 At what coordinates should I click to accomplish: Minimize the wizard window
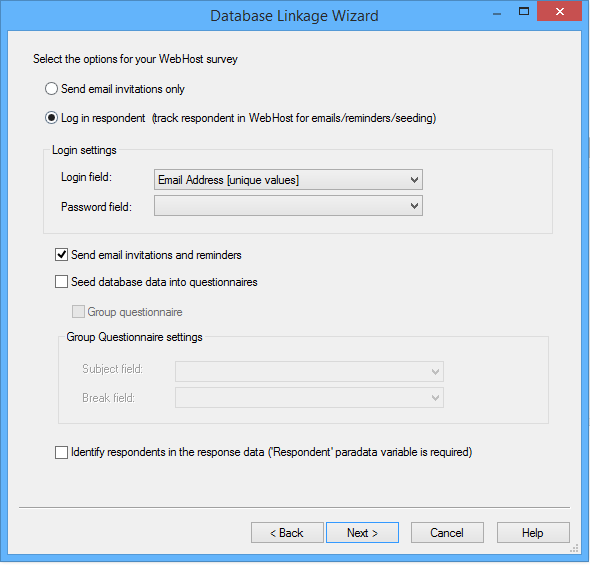[497, 12]
